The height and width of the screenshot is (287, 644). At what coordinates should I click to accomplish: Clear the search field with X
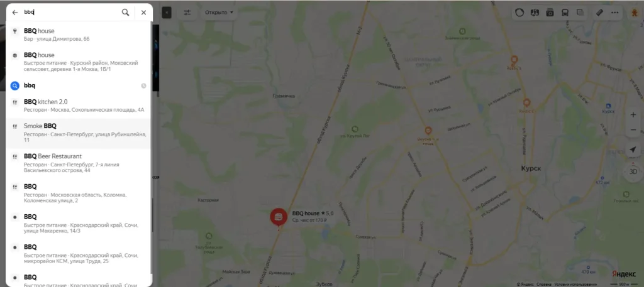point(143,13)
